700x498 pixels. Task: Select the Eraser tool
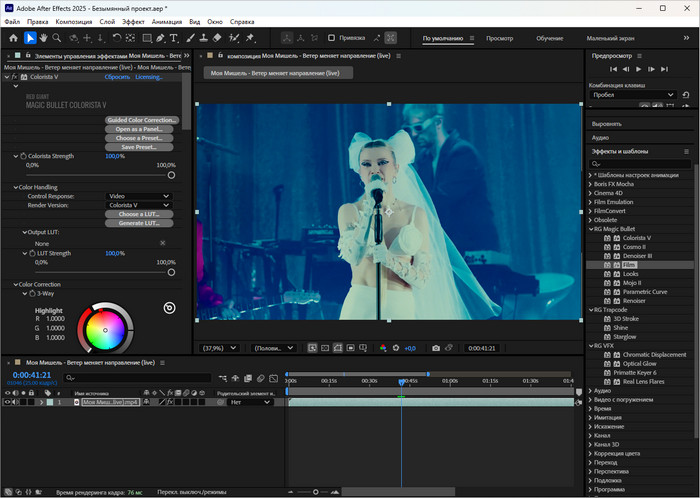(x=219, y=38)
